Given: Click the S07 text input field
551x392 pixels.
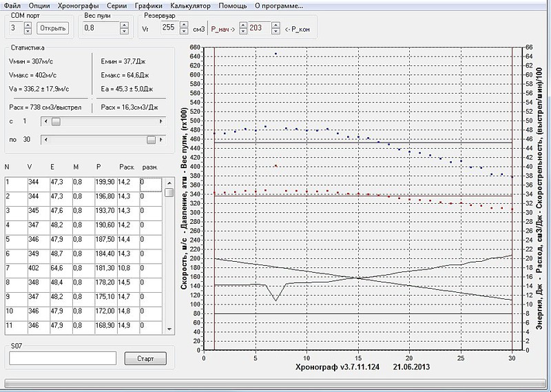Looking at the screenshot, I should tap(62, 358).
